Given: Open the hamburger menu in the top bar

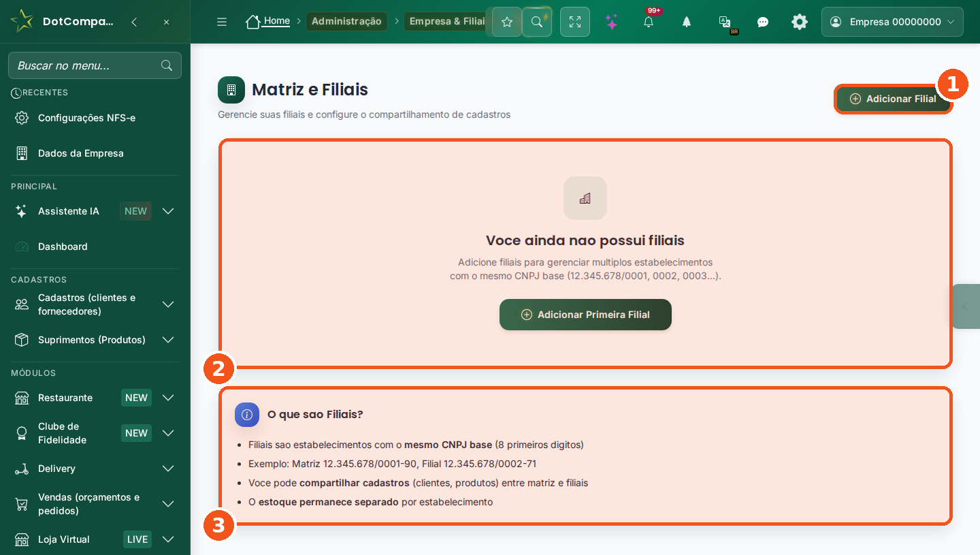Looking at the screenshot, I should [x=222, y=22].
